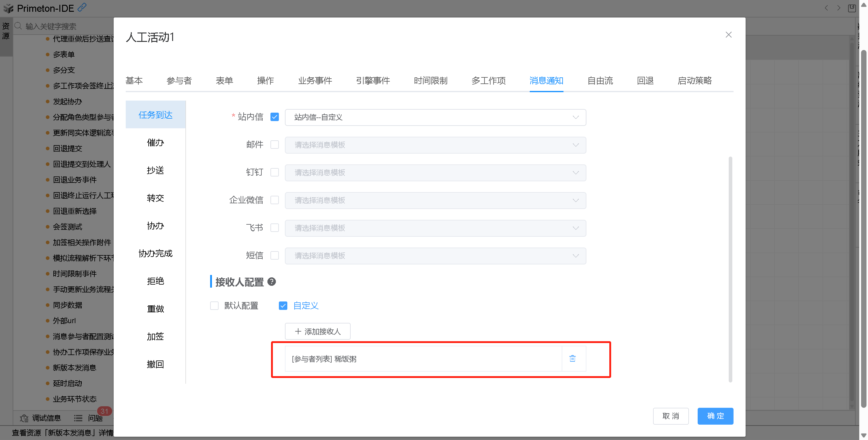Check the 默认配置 option
The image size is (868, 440).
[214, 306]
